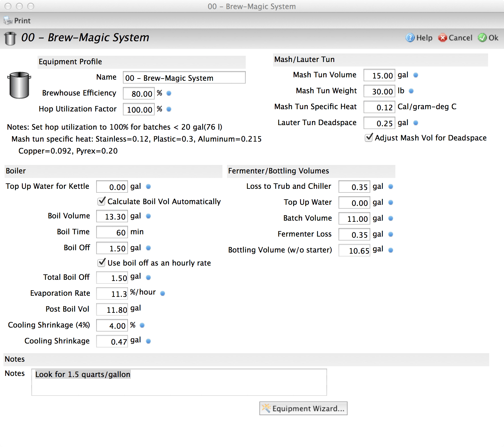Click blue dot beside Batch Volume
The width and height of the screenshot is (504, 447).
pos(391,218)
